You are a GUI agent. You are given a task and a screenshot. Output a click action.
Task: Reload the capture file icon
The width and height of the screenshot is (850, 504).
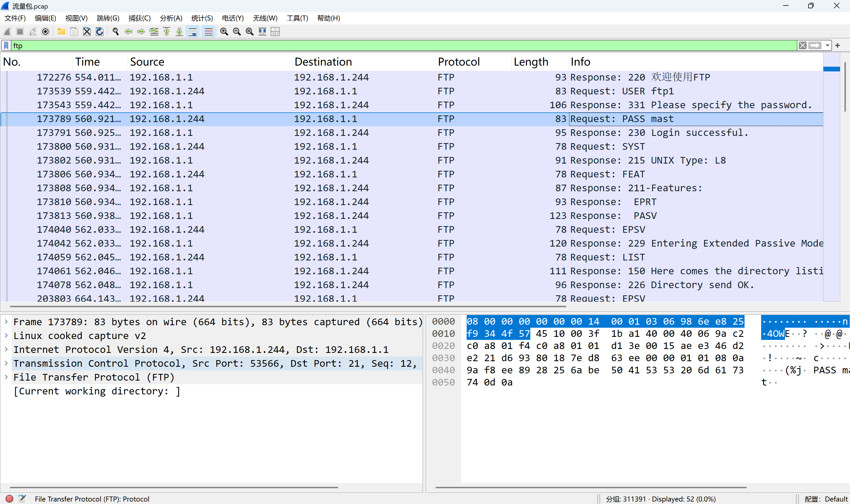pyautogui.click(x=99, y=32)
